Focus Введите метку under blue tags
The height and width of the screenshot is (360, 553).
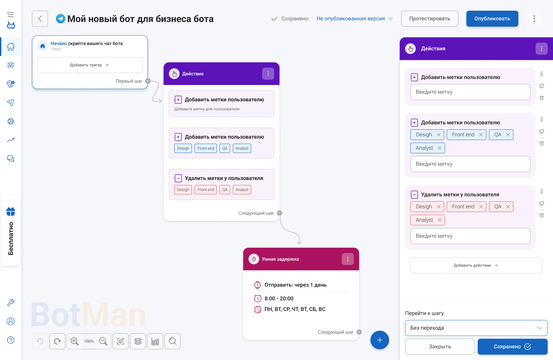tap(470, 164)
